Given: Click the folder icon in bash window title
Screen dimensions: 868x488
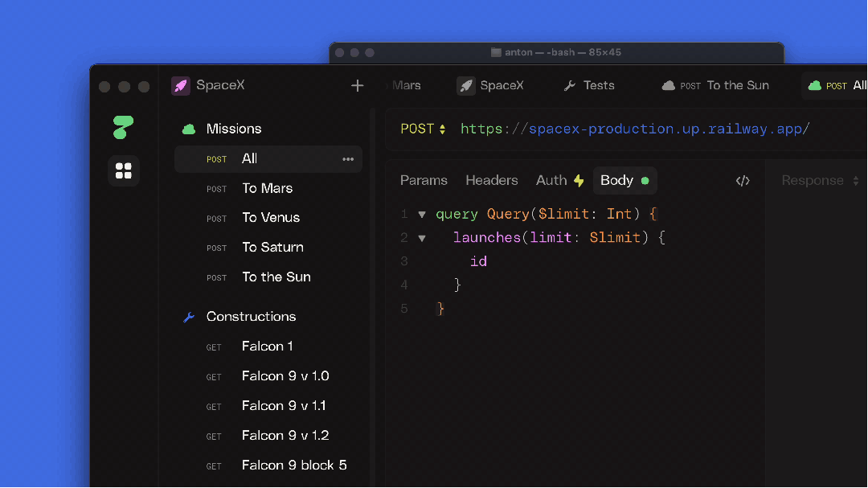Looking at the screenshot, I should point(496,52).
